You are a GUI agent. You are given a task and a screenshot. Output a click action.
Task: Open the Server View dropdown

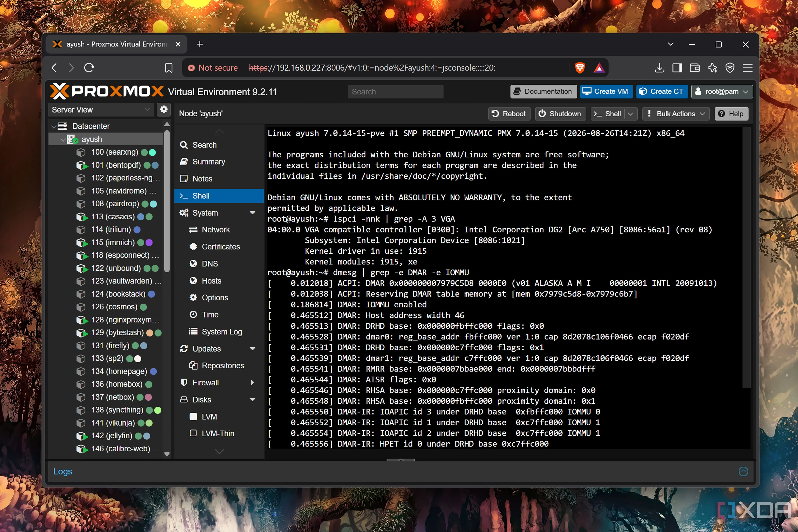click(x=101, y=110)
